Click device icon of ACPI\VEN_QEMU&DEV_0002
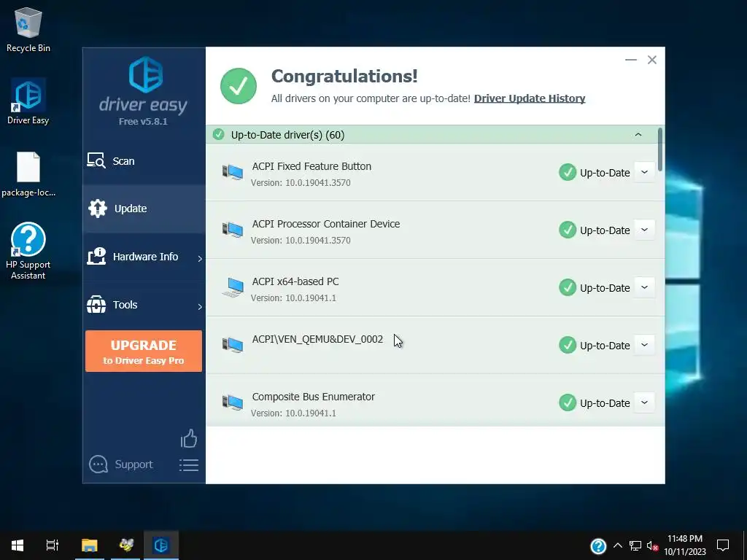This screenshot has width=747, height=560. (233, 345)
